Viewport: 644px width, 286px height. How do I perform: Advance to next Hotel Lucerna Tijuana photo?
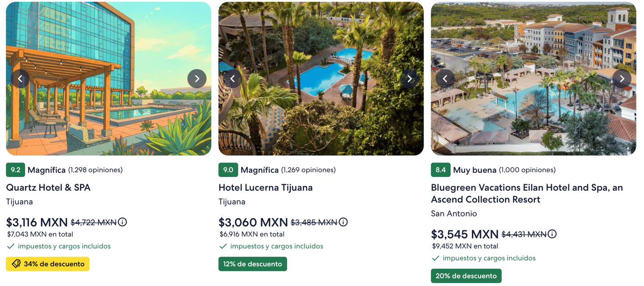coord(409,79)
